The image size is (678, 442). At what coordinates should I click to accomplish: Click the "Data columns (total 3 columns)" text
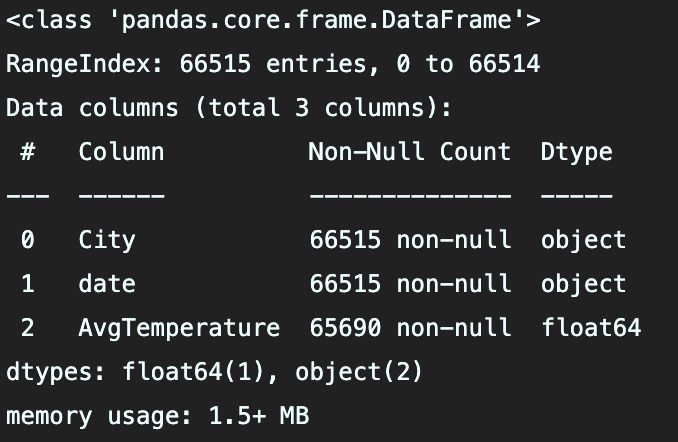click(229, 108)
